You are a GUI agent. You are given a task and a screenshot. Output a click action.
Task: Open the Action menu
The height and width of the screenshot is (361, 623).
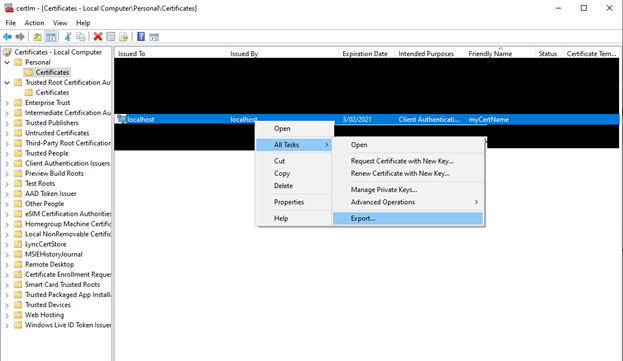[34, 23]
